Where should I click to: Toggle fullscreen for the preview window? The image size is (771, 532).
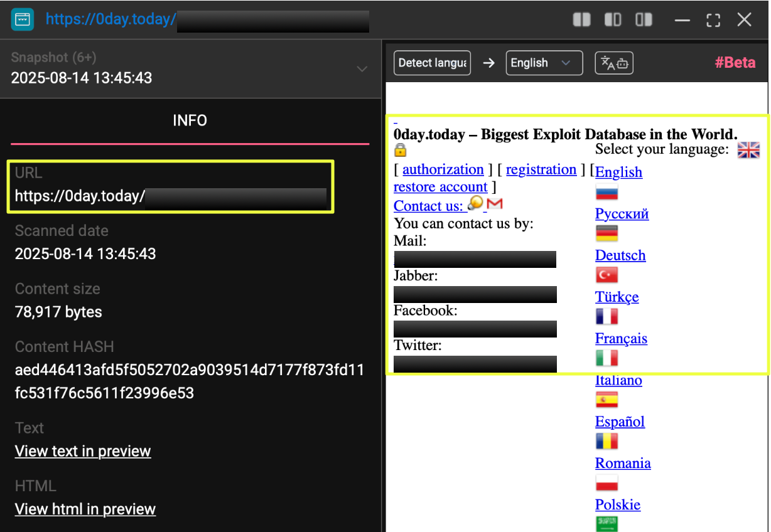713,20
